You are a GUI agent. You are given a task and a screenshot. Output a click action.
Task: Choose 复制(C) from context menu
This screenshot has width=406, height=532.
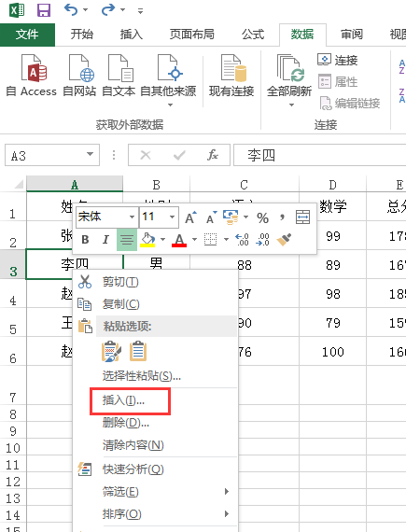pos(155,304)
